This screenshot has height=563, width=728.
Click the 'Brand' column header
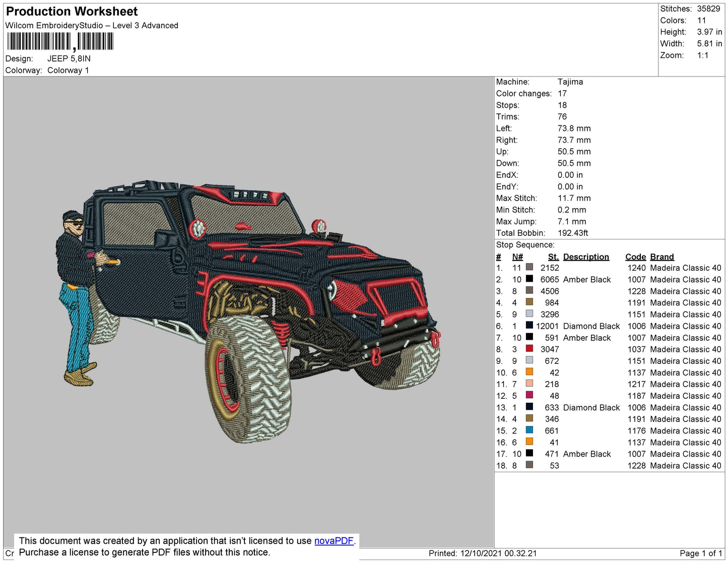point(662,257)
